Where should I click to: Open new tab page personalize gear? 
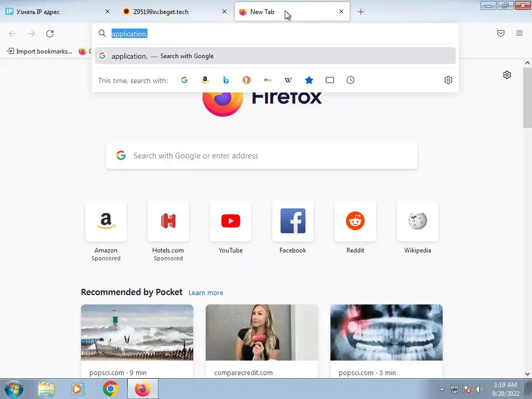(507, 75)
